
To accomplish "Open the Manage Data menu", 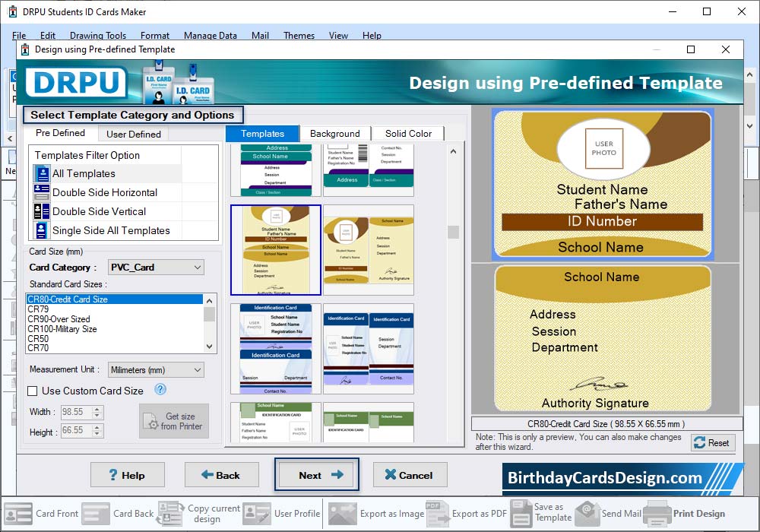I will coord(211,36).
